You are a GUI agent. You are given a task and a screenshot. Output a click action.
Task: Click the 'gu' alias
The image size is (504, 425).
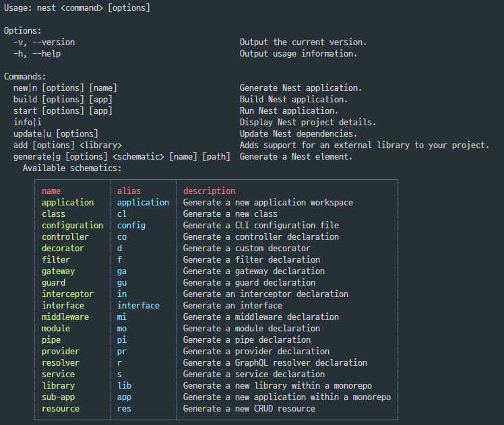122,283
